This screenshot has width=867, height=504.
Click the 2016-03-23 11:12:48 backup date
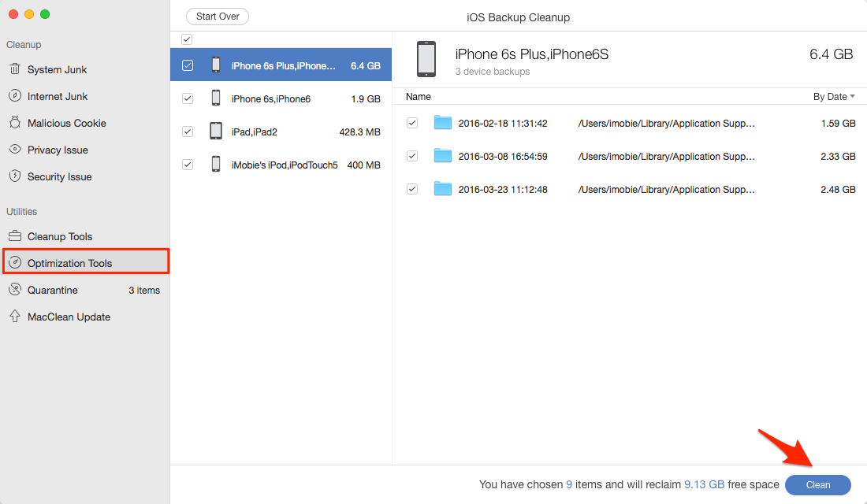click(x=503, y=190)
